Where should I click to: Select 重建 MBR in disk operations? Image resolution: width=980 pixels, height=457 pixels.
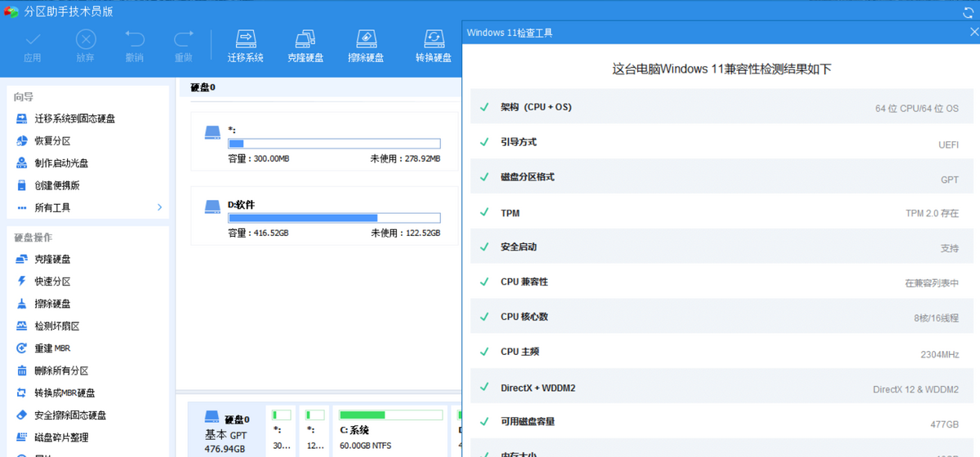[52, 348]
